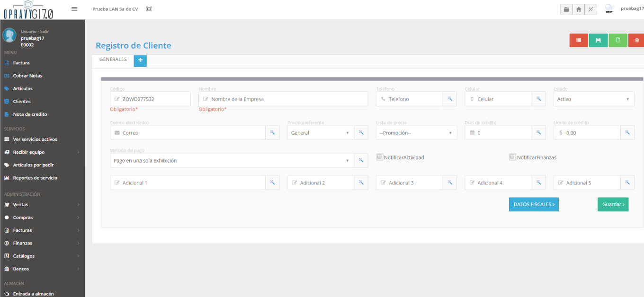The height and width of the screenshot is (297, 644).
Task: Click the red client list icon
Action: 578,40
